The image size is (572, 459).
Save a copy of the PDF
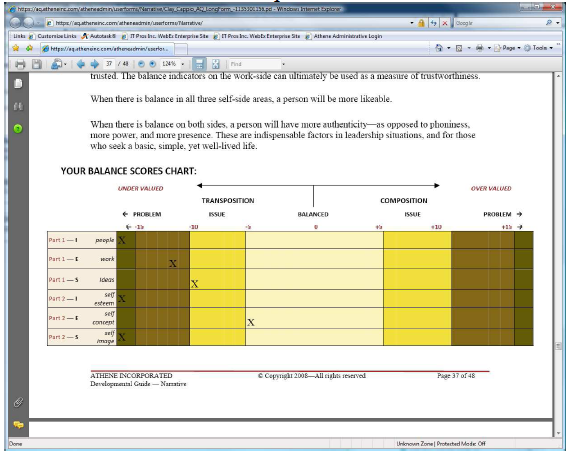pos(36,65)
